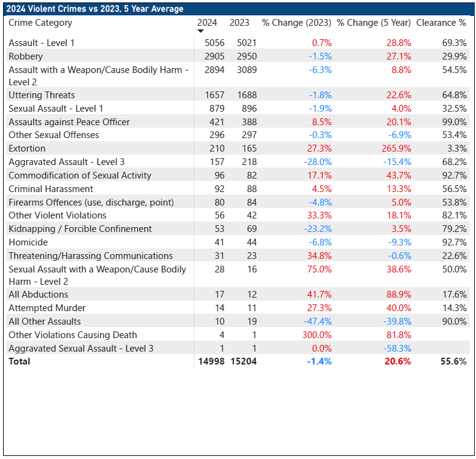
Task: Click the 2024 column header text
Action: click(207, 23)
